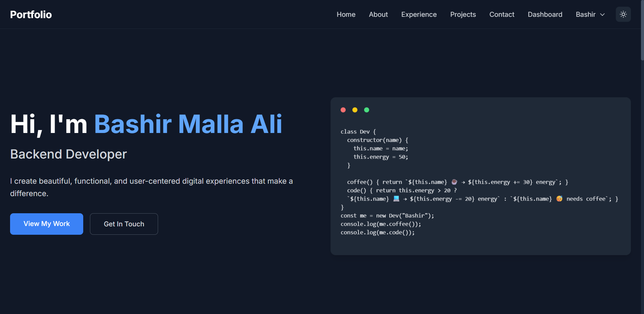The height and width of the screenshot is (314, 644).
Task: Click the yellow dot in the code window
Action: 355,109
